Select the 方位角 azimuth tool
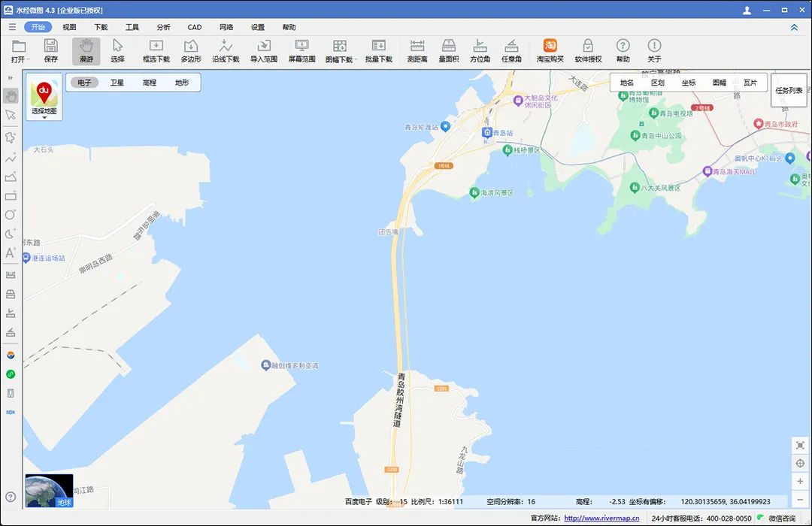This screenshot has width=812, height=526. [x=480, y=51]
